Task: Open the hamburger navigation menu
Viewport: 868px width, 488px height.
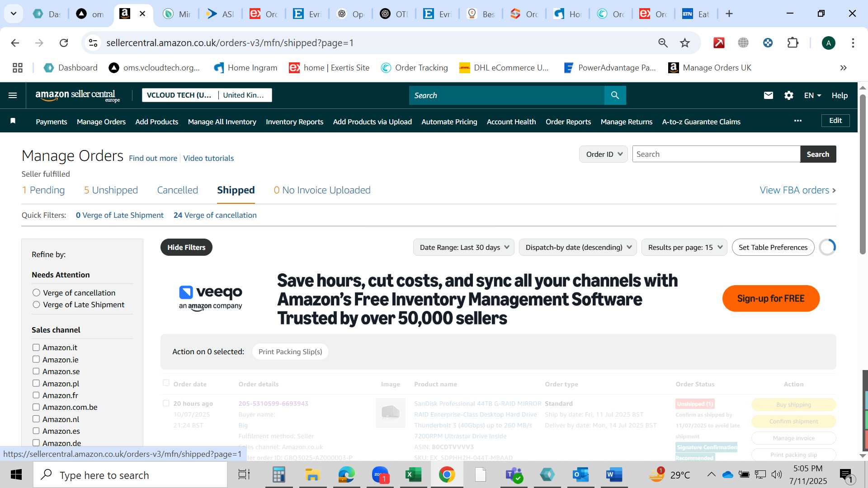Action: click(13, 95)
